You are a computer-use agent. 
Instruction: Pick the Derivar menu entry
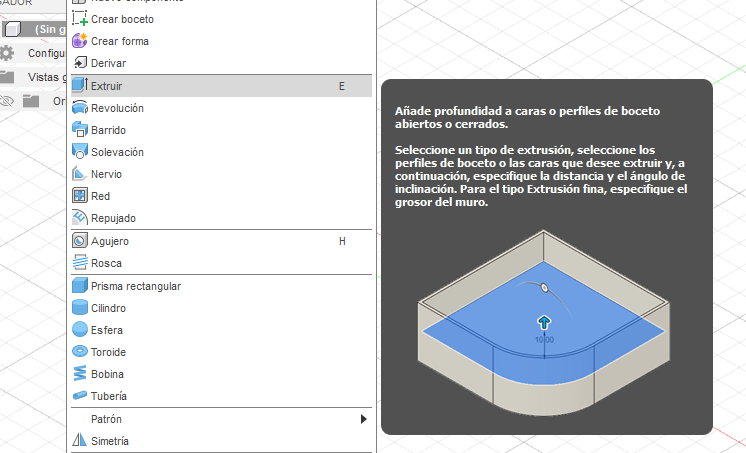pyautogui.click(x=221, y=63)
